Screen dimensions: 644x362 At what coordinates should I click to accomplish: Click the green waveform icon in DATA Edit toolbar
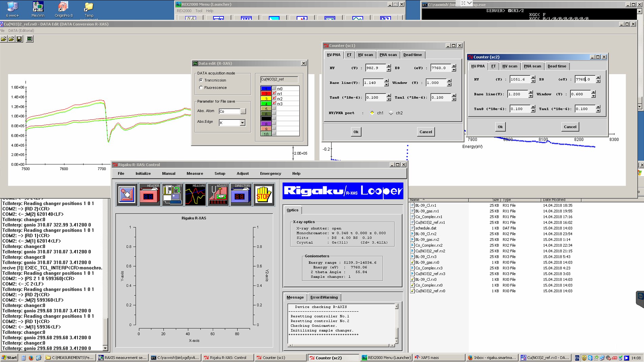(30, 39)
